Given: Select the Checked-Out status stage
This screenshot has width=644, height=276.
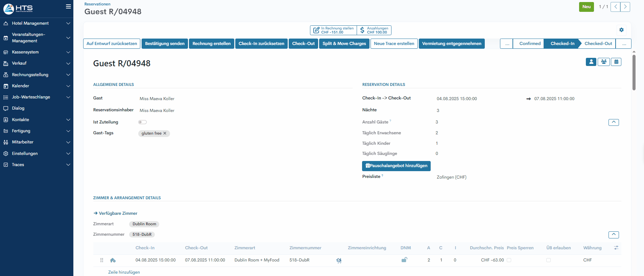Looking at the screenshot, I should pos(598,44).
